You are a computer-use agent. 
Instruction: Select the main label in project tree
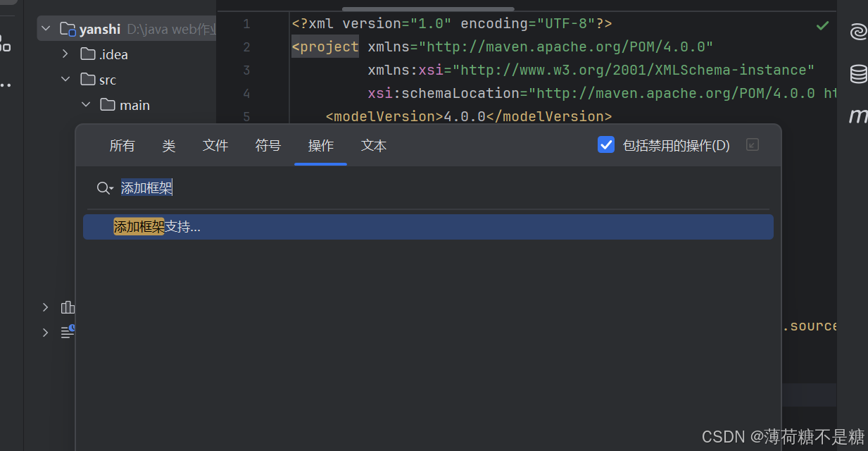tap(134, 105)
